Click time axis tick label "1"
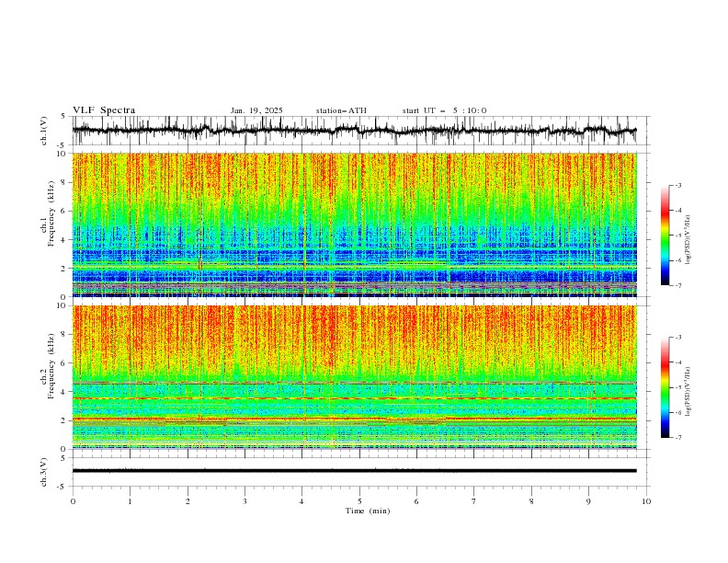Screen dimensions: 728x563 tap(130, 501)
